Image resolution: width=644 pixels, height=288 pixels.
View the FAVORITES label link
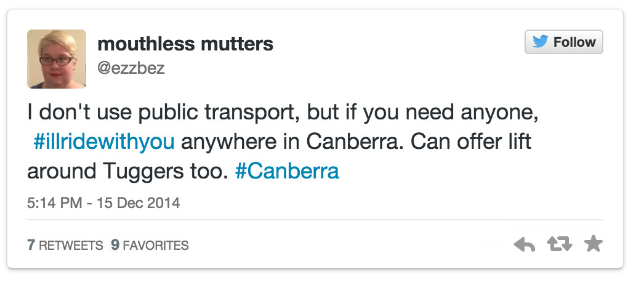point(156,246)
